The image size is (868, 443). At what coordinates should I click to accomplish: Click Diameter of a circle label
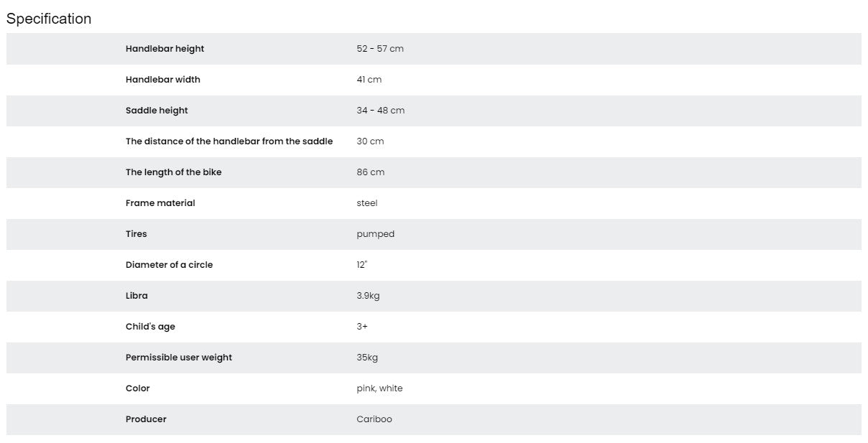click(169, 265)
